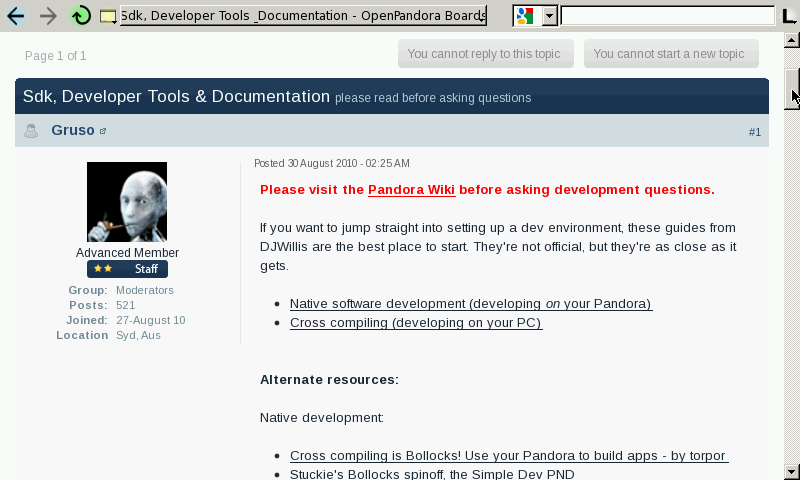
Task: Click the vertical scrollbar thumb
Action: (791, 88)
